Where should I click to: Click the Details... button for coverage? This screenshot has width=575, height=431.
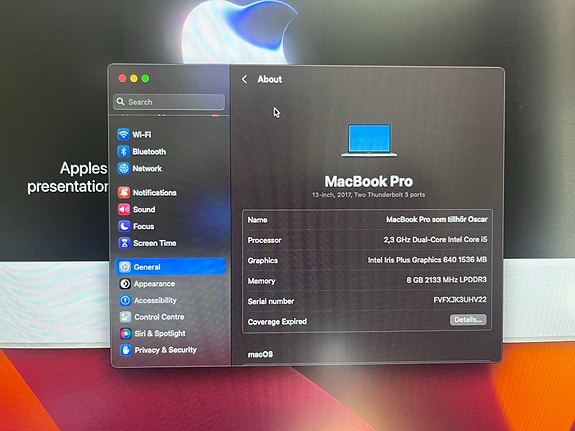[x=468, y=319]
